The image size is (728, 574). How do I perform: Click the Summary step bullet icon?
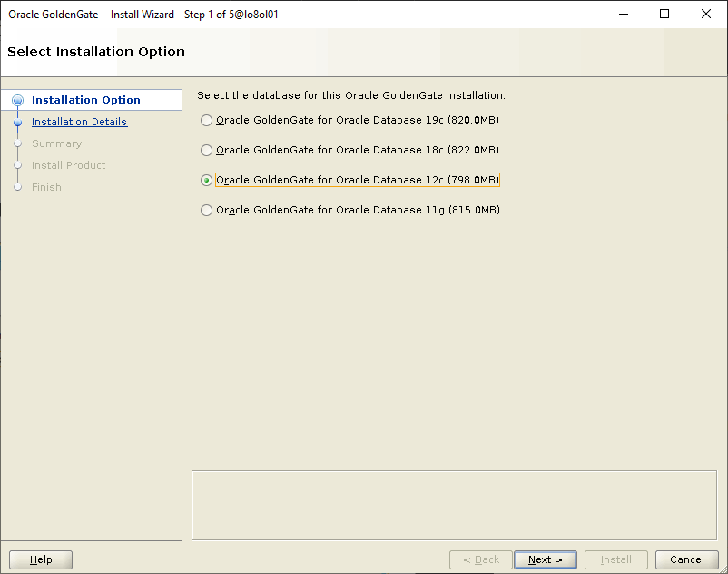pos(17,143)
